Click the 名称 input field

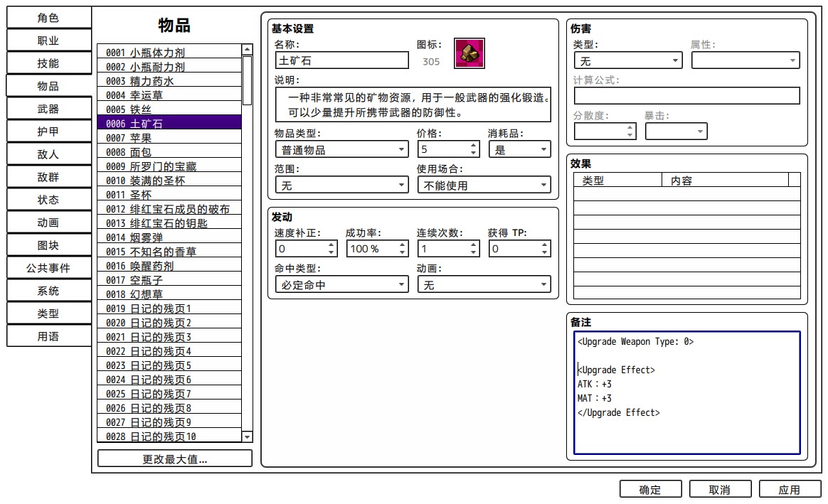pyautogui.click(x=341, y=60)
